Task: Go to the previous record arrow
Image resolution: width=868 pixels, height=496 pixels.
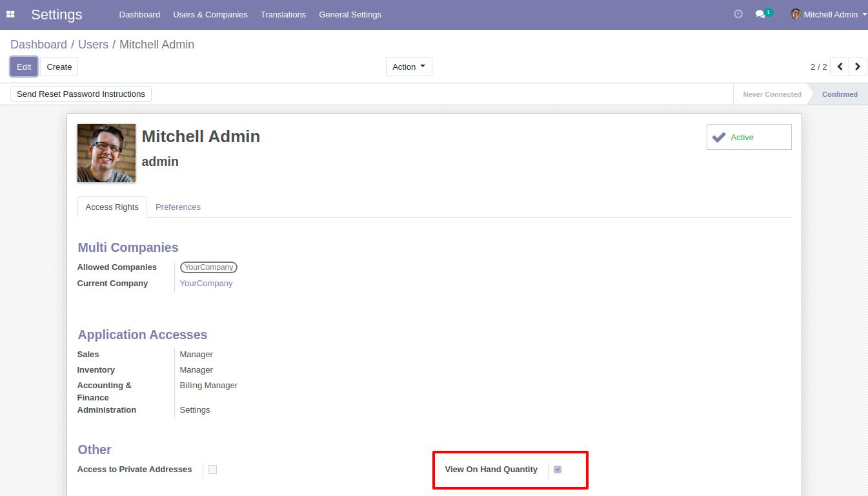Action: [840, 67]
